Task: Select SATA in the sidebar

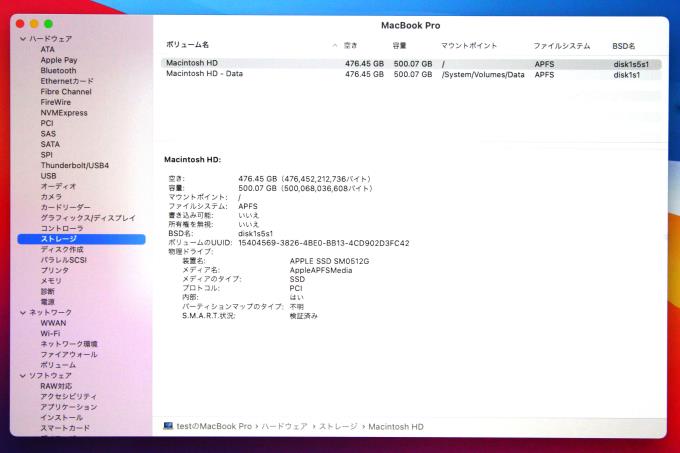Action: 50,144
